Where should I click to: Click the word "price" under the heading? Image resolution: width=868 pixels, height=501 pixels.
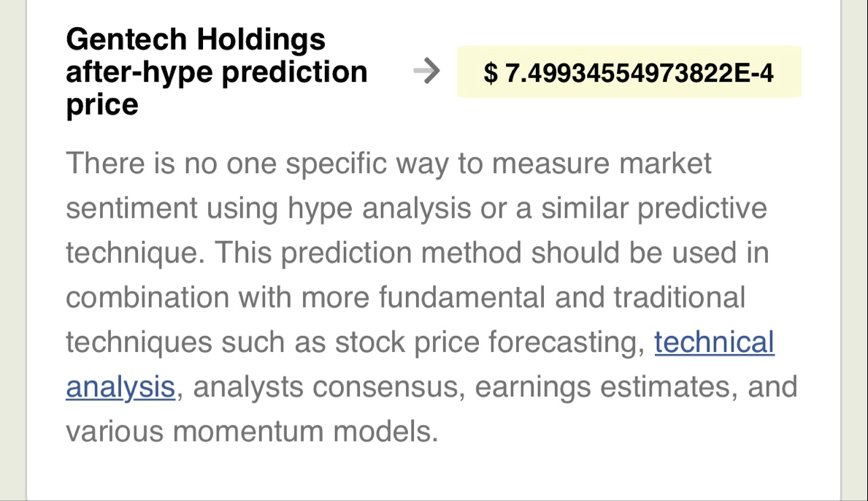pyautogui.click(x=101, y=105)
